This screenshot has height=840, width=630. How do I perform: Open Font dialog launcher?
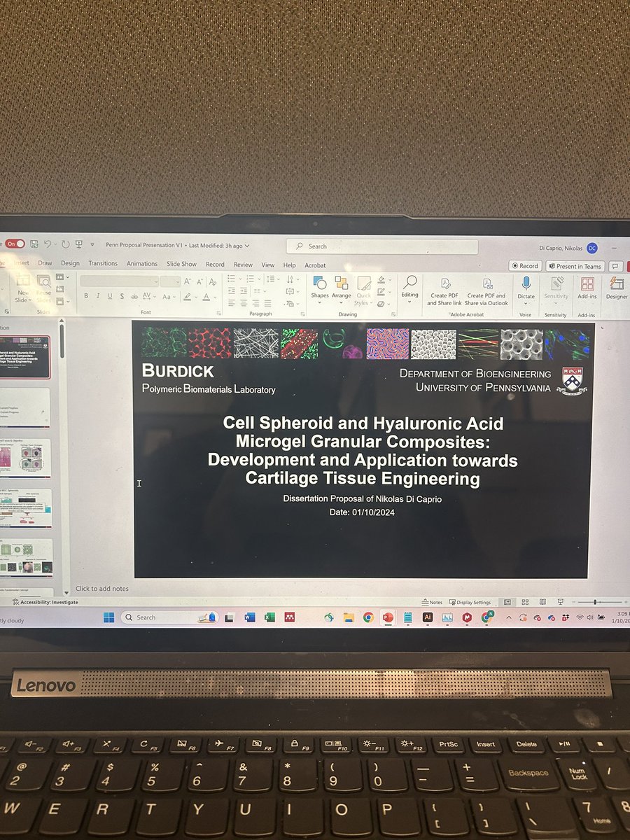(x=218, y=313)
